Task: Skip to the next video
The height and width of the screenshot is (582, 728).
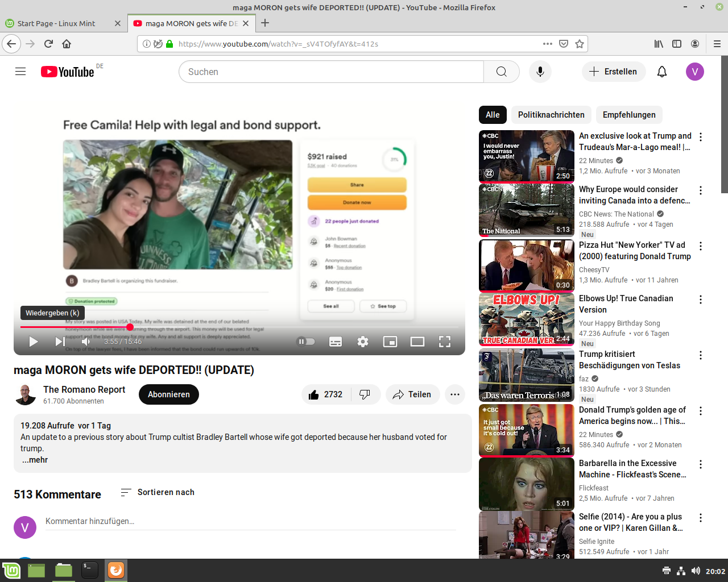Action: coord(60,342)
